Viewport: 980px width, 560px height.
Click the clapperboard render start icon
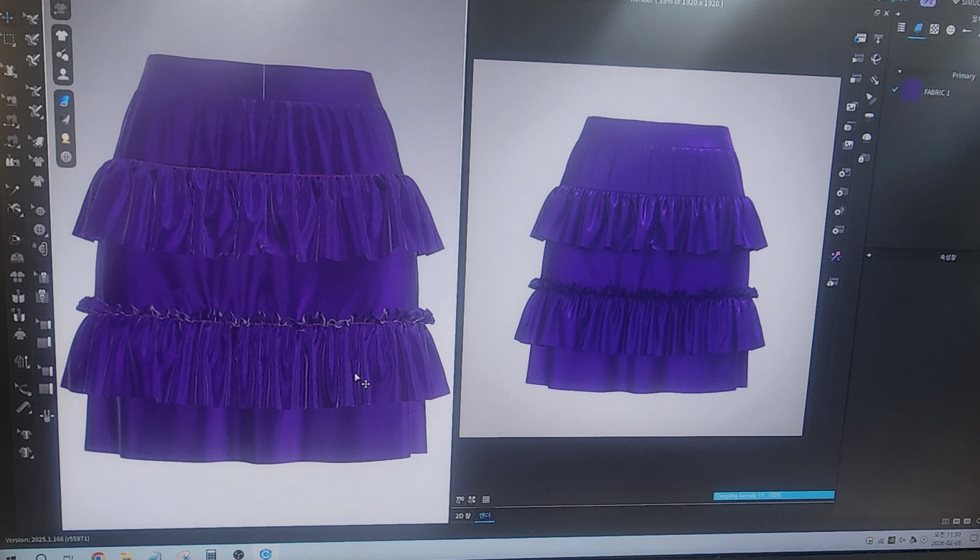pyautogui.click(x=860, y=38)
